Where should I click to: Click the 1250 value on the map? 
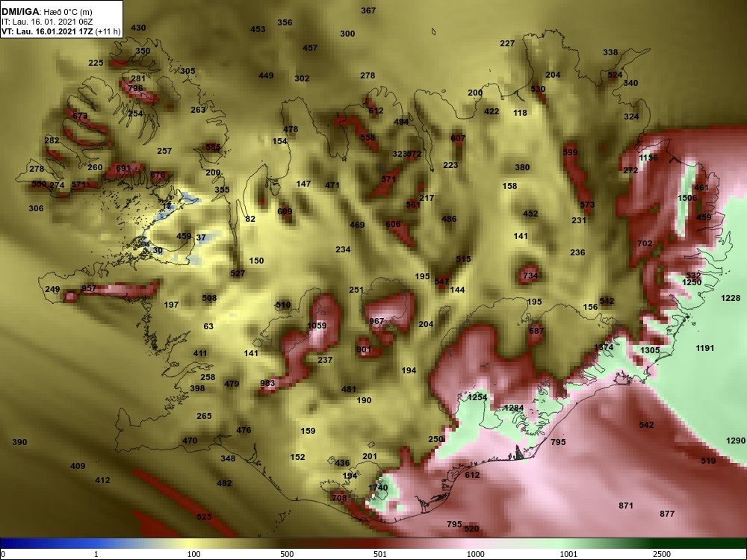click(x=692, y=282)
